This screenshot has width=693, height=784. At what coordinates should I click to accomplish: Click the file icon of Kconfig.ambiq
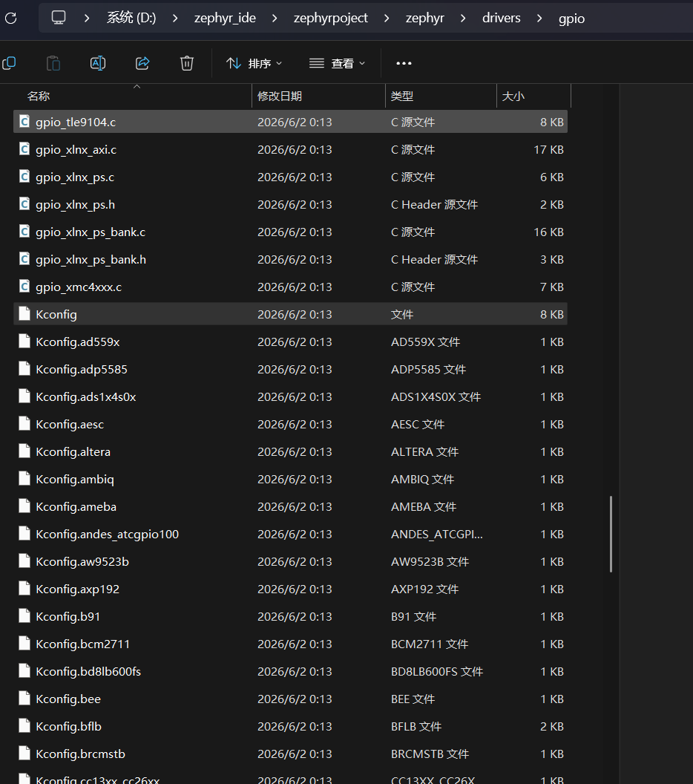tap(24, 479)
